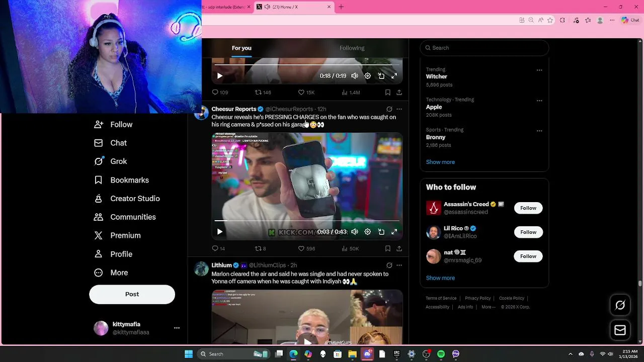Open Communities in the sidebar
644x362 pixels.
pos(125,217)
